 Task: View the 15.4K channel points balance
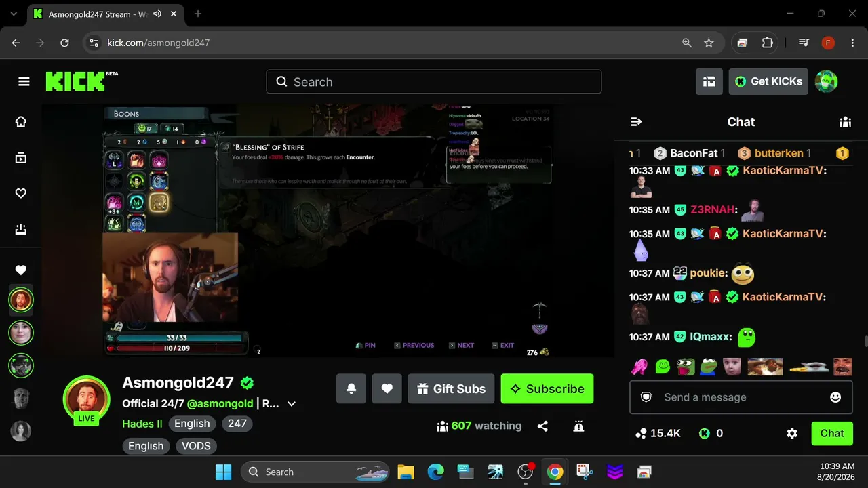click(658, 434)
